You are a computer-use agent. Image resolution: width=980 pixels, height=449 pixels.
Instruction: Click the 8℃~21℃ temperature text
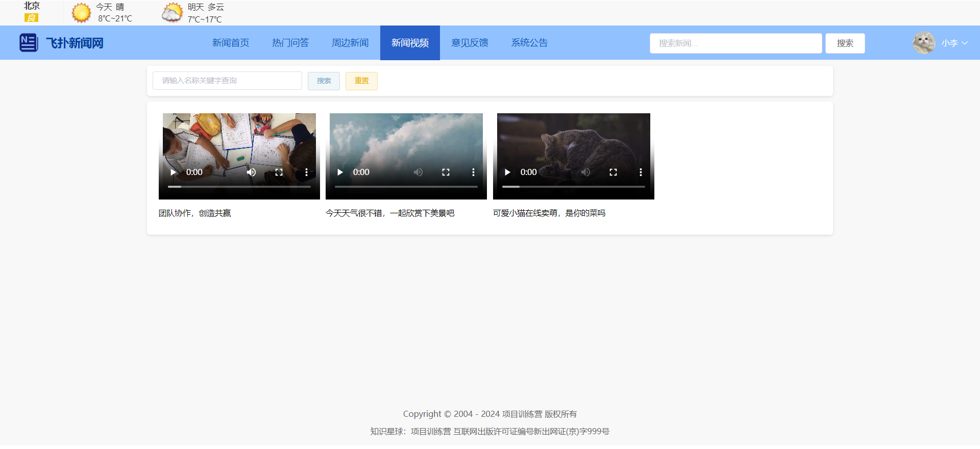click(x=115, y=19)
